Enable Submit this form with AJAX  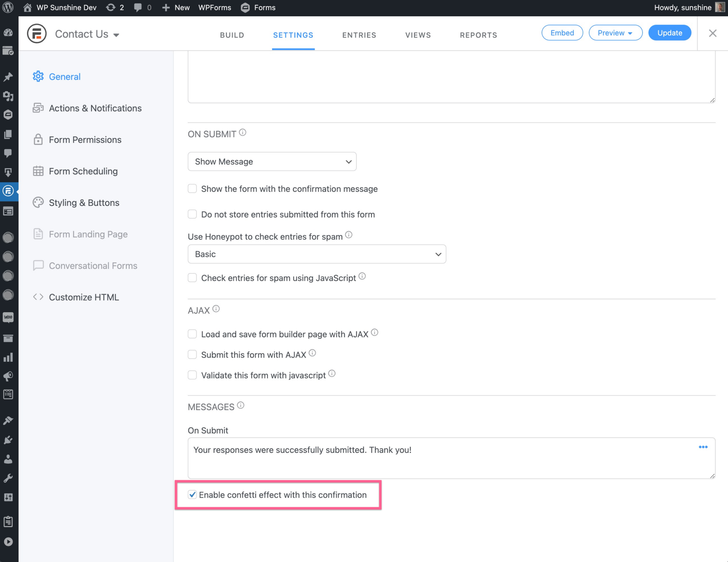tap(192, 354)
